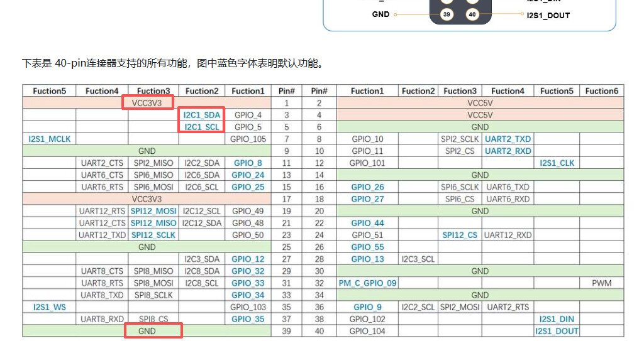
Task: Click the blue SPI12_CS cell
Action: (459, 235)
